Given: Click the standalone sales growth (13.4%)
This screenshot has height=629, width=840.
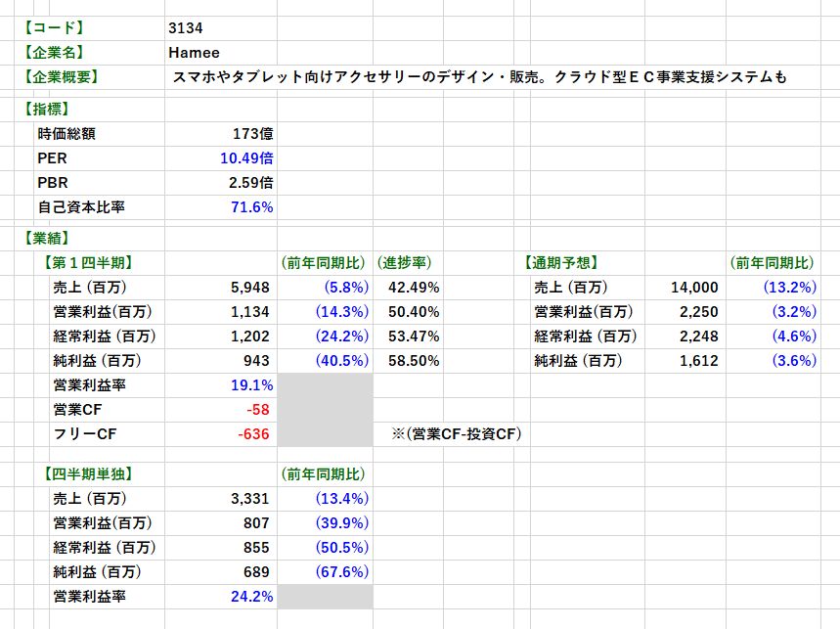Looking at the screenshot, I should (342, 499).
